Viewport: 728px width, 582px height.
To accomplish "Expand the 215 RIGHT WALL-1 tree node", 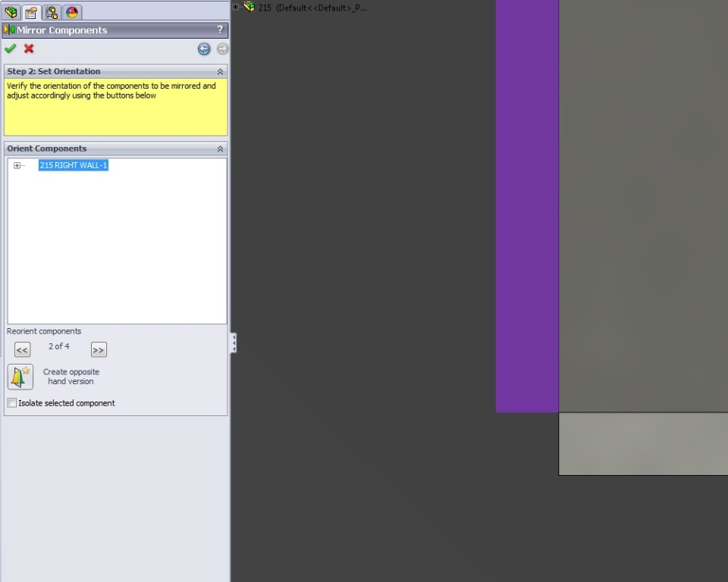I will click(17, 165).
